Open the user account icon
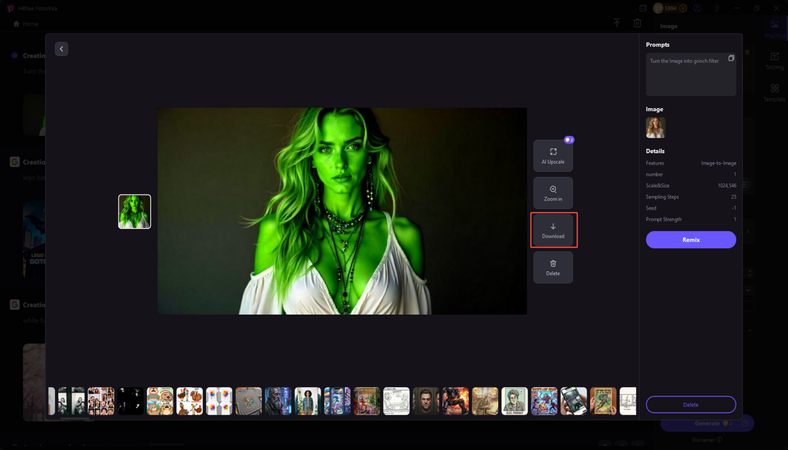Viewport: 788px width, 450px height. click(x=697, y=8)
